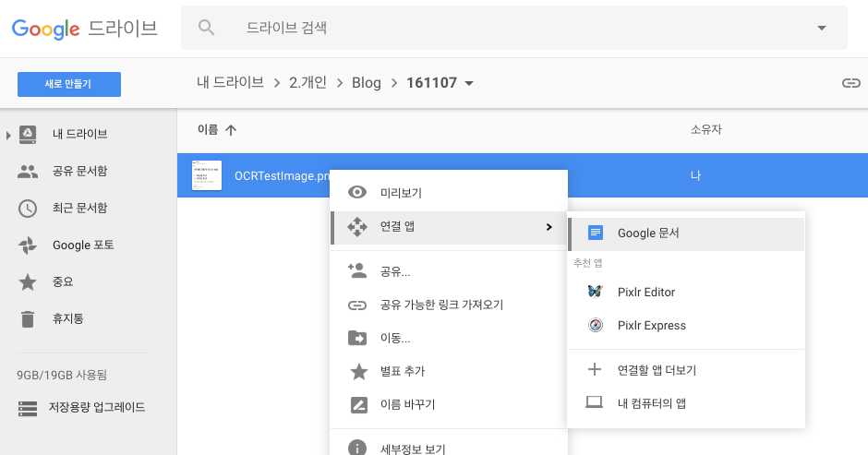This screenshot has width=868, height=455.
Task: Open 최근 문서함 in the sidebar
Action: [79, 209]
